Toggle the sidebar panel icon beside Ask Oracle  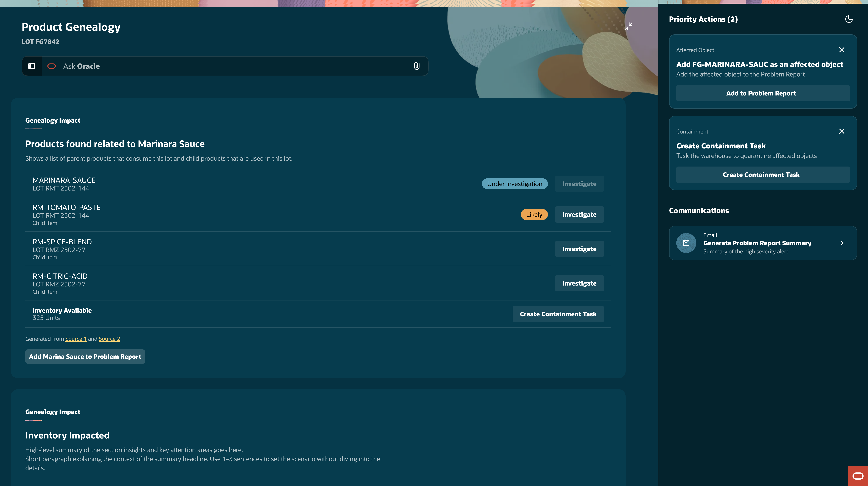tap(32, 66)
